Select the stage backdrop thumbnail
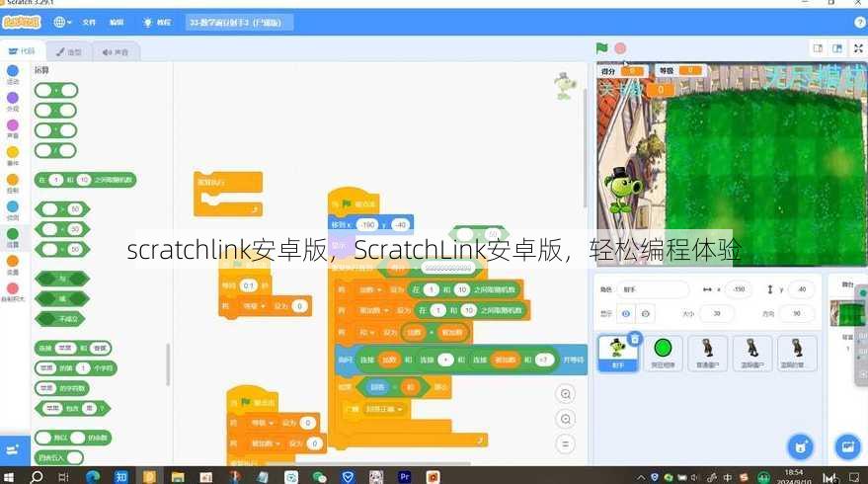Viewport: 868px width, 484px height. [x=847, y=313]
